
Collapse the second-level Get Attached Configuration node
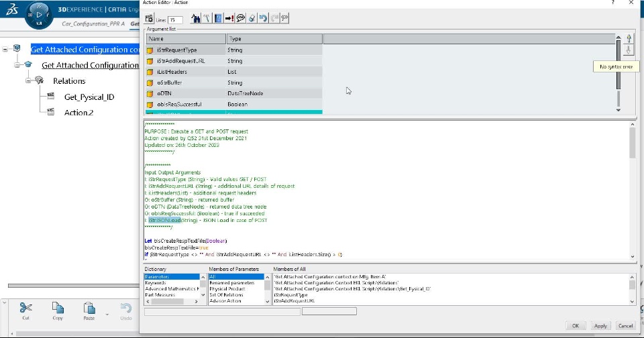(x=16, y=65)
